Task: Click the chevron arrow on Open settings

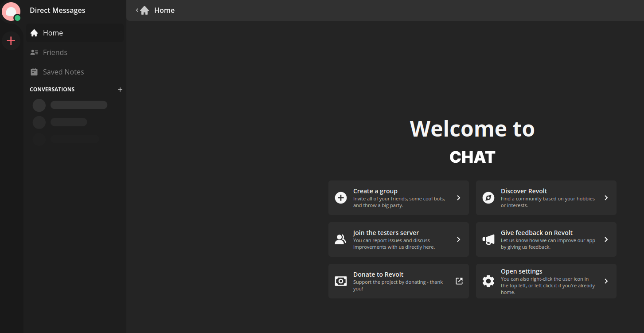Action: (606, 281)
